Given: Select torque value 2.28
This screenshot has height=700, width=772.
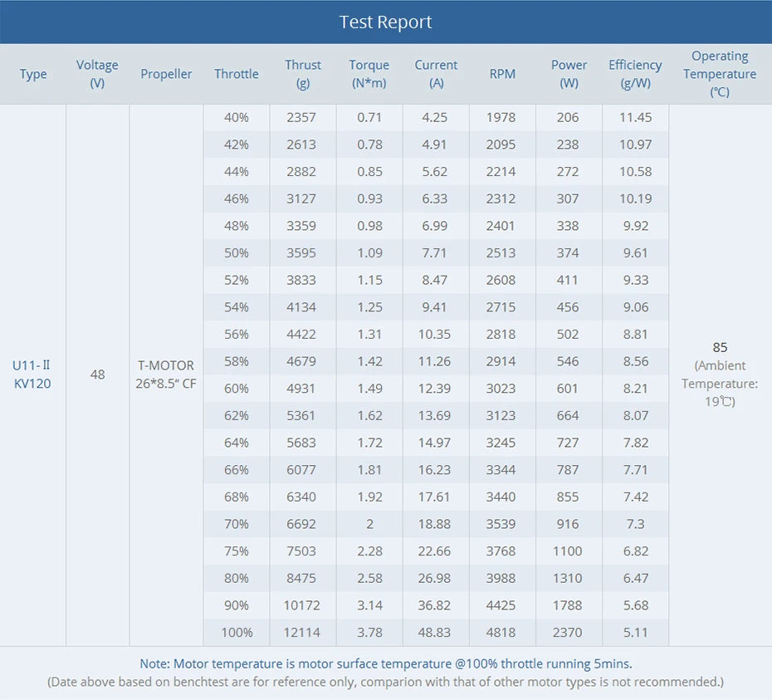Looking at the screenshot, I should (369, 551).
